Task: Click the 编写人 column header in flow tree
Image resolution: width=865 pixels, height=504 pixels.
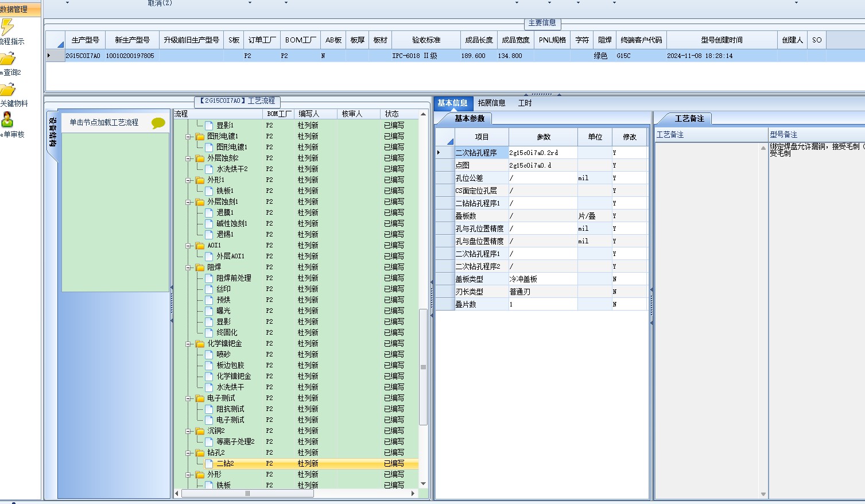Action: pos(315,114)
